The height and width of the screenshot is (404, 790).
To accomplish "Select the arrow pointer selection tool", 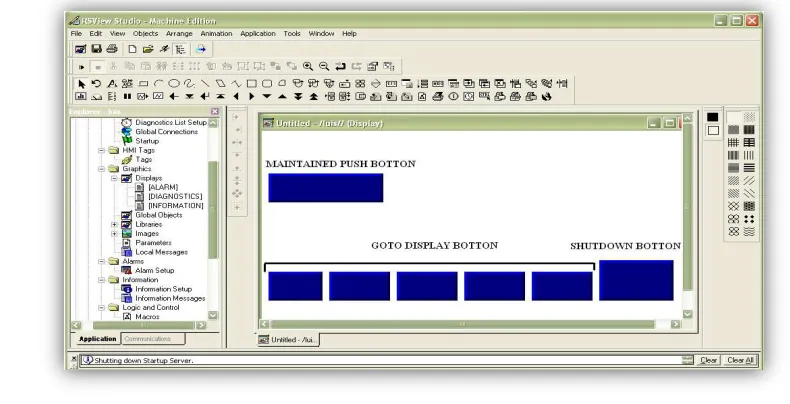I will click(82, 84).
